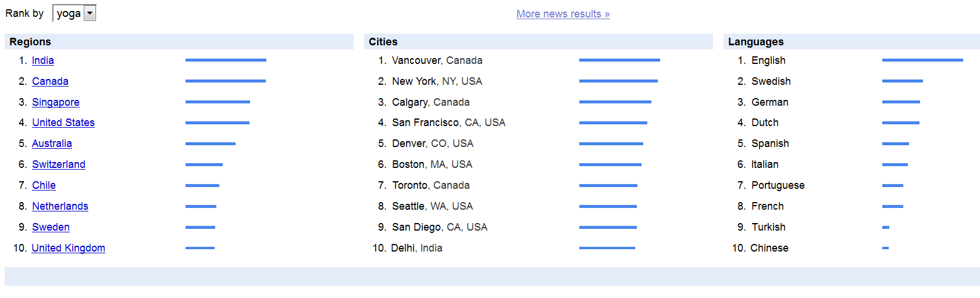The height and width of the screenshot is (298, 980).
Task: Open the India region link
Action: [42, 60]
